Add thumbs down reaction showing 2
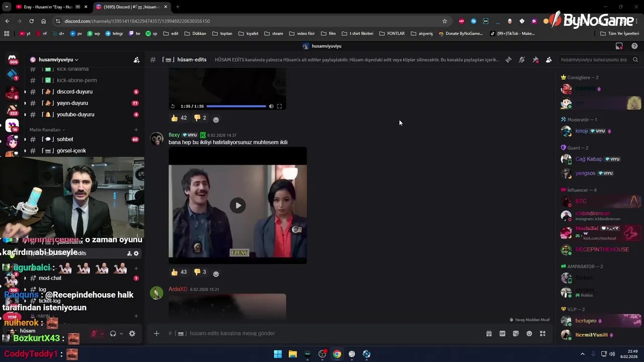Image resolution: width=644 pixels, height=362 pixels. pos(200,118)
